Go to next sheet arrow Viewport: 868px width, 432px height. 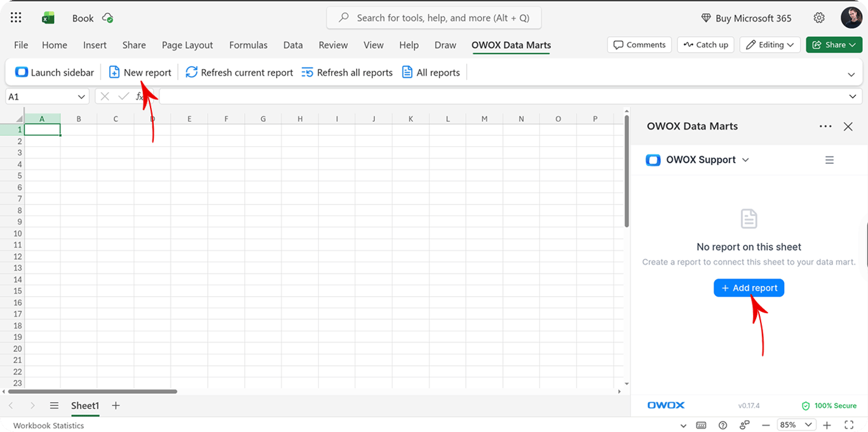tap(32, 405)
